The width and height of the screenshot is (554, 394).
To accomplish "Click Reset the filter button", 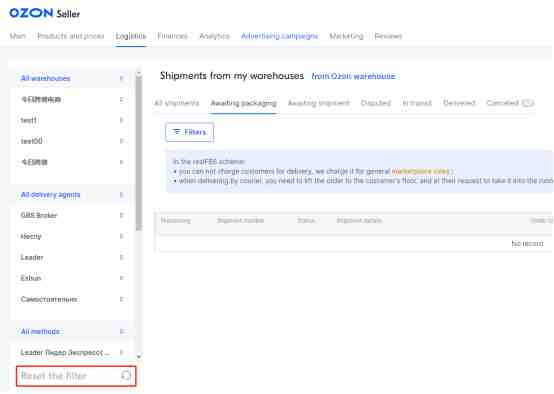I will click(76, 376).
